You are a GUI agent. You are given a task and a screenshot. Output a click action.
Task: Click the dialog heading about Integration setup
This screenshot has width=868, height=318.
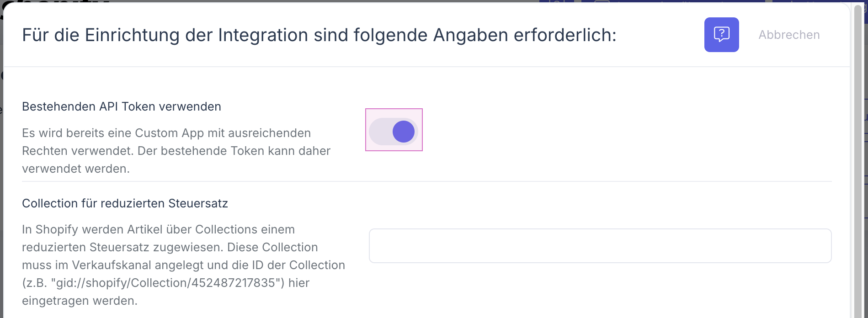pos(319,35)
